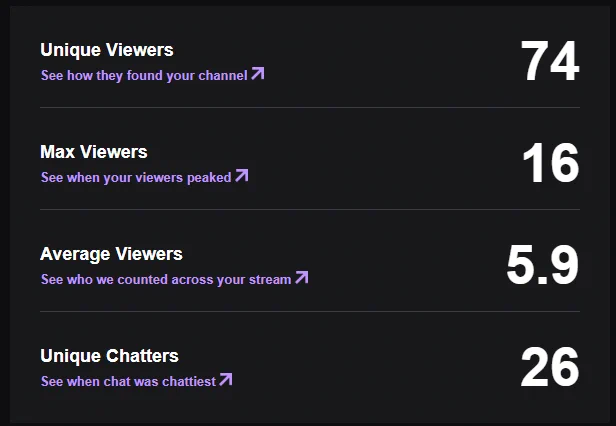This screenshot has height=426, width=616.
Task: Click the Max Viewers count of 16
Action: pyautogui.click(x=551, y=163)
